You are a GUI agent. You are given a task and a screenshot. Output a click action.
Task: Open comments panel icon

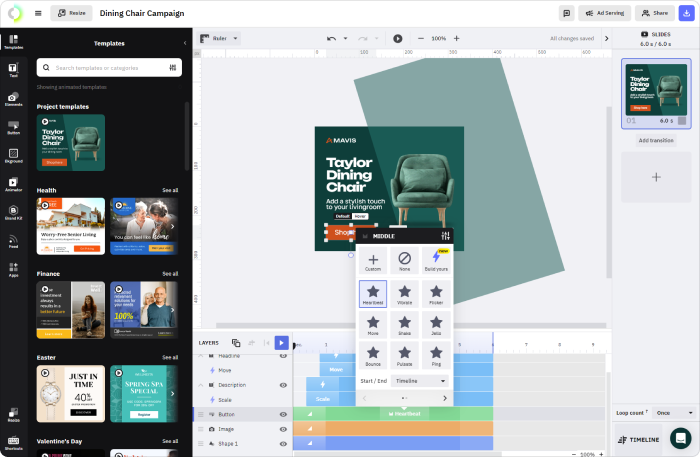pos(567,13)
